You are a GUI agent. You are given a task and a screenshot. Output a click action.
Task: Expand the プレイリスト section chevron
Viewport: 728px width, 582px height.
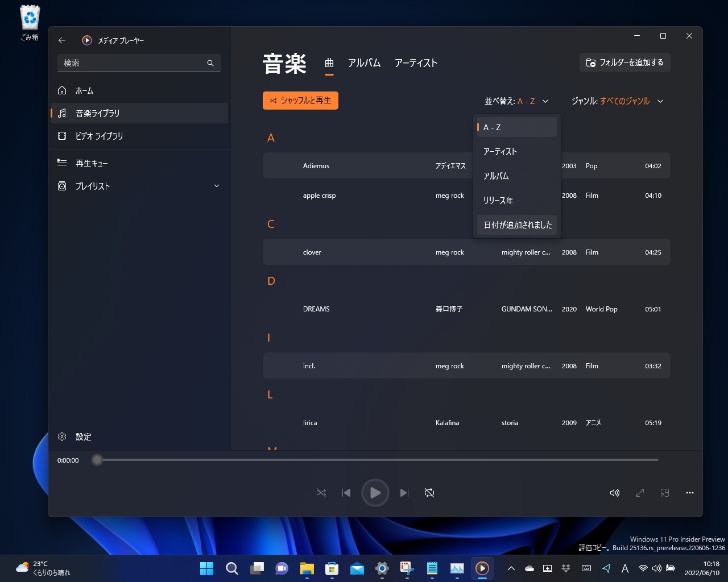tap(216, 185)
